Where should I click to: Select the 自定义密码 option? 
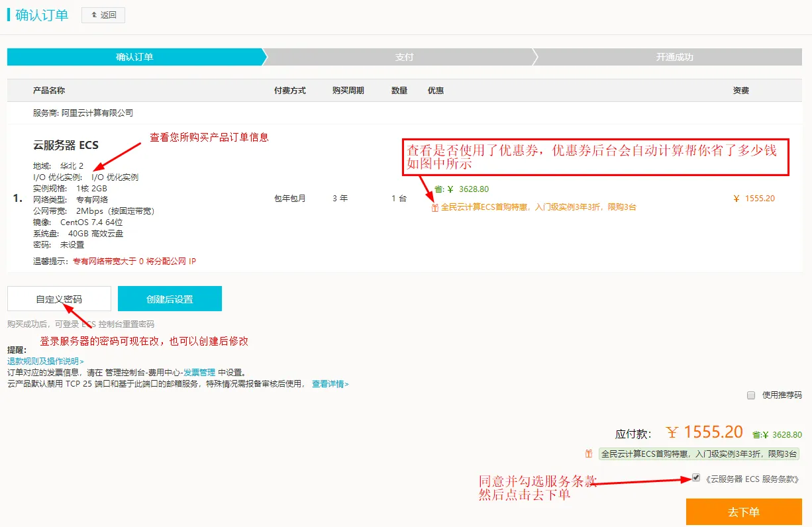pyautogui.click(x=59, y=299)
